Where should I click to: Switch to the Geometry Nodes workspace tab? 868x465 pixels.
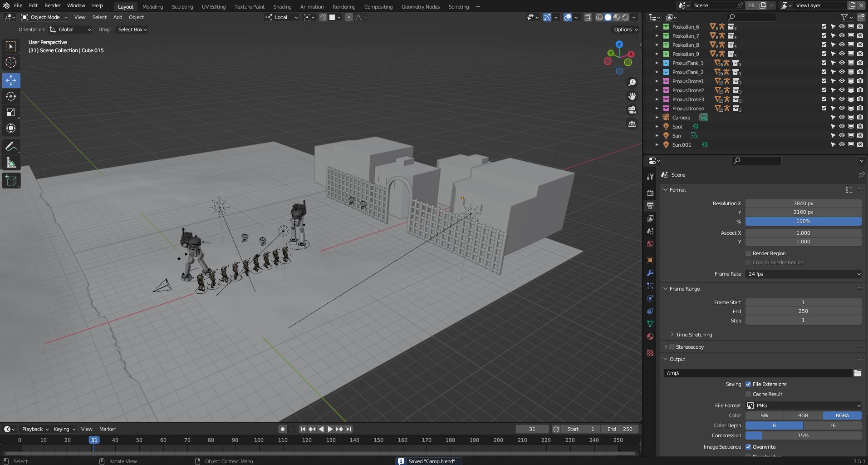pos(420,6)
